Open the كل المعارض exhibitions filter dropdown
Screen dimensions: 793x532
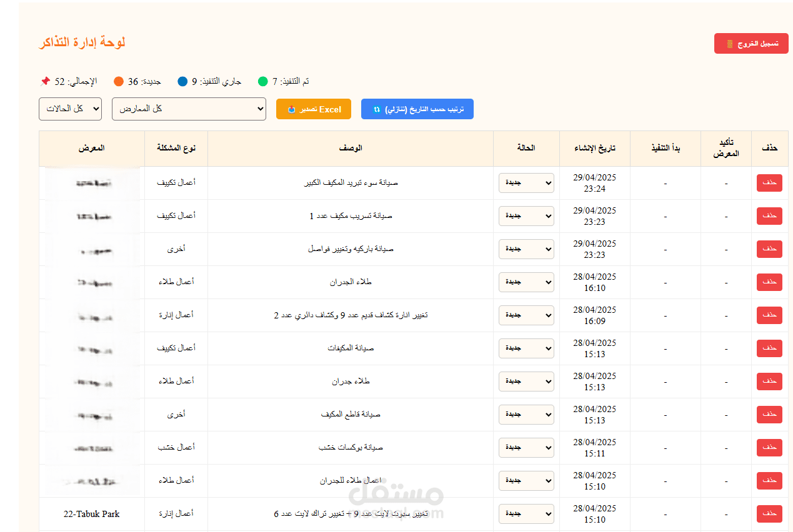(x=189, y=109)
